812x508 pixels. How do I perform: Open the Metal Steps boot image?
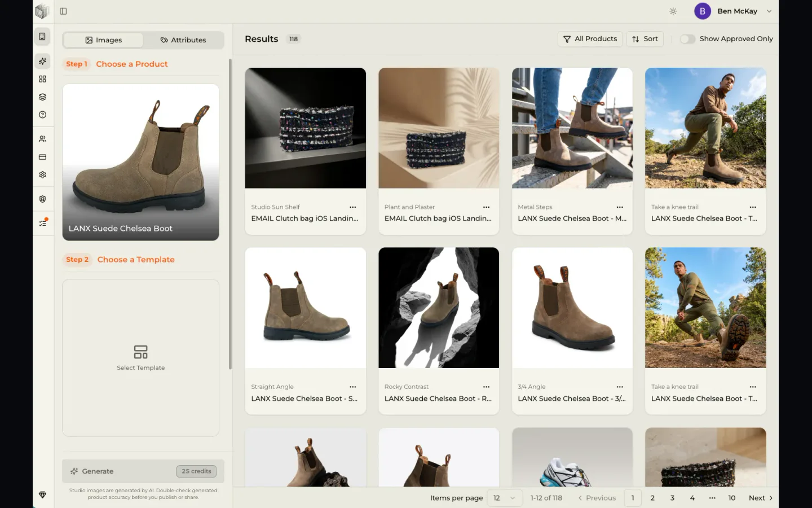[x=572, y=128]
